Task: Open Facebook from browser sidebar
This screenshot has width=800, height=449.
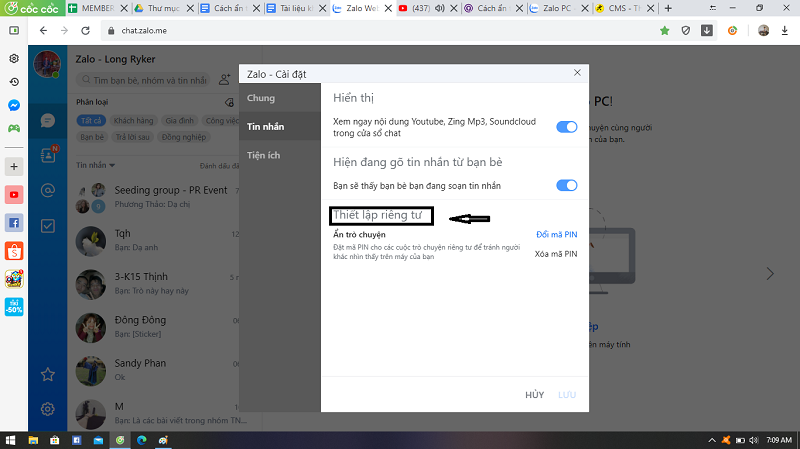Action: [x=14, y=223]
